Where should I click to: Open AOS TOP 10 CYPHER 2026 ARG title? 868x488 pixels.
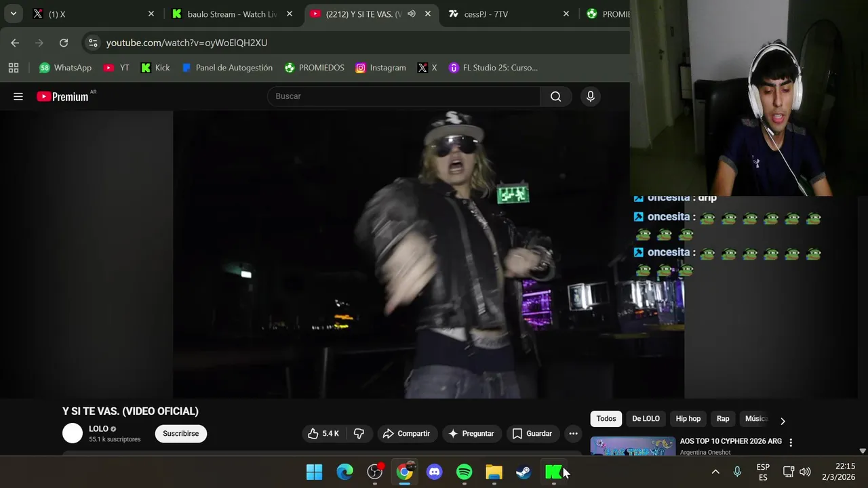tap(731, 441)
